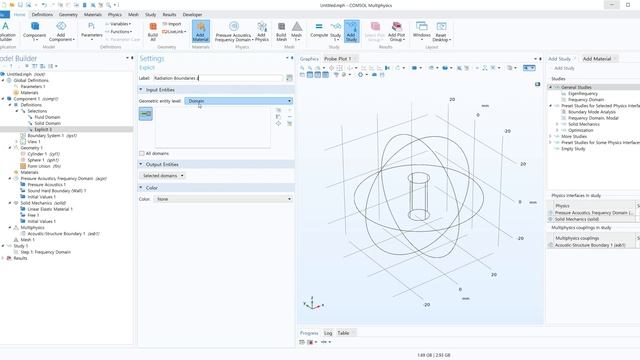
Task: Open the Definitions ribbon tab
Action: [42, 15]
